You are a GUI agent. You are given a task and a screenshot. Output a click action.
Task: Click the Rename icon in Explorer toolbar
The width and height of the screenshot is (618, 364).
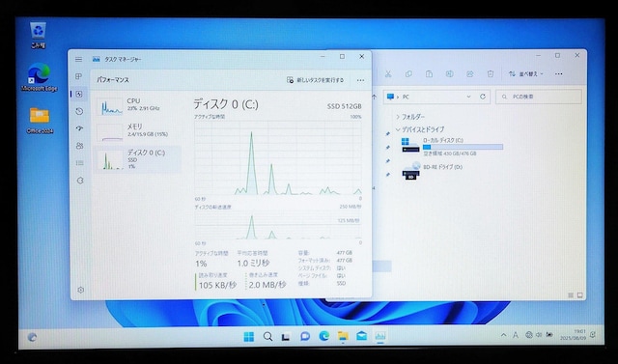click(449, 73)
